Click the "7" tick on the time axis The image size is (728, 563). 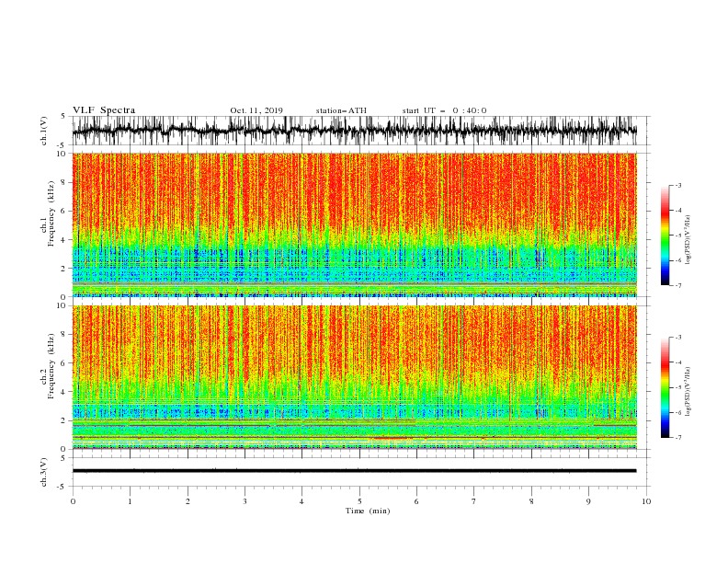[x=474, y=501]
